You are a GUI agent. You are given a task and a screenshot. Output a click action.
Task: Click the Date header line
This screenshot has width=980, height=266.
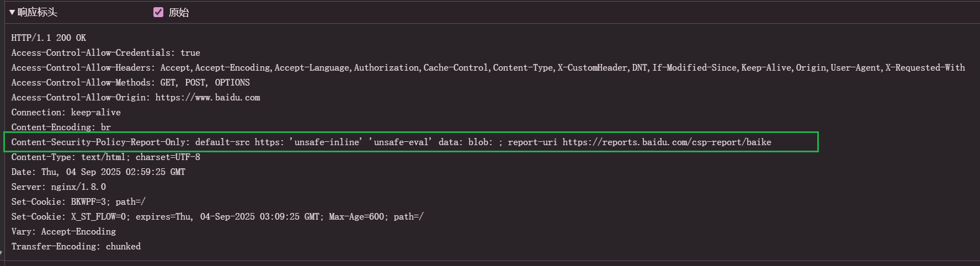coord(98,172)
